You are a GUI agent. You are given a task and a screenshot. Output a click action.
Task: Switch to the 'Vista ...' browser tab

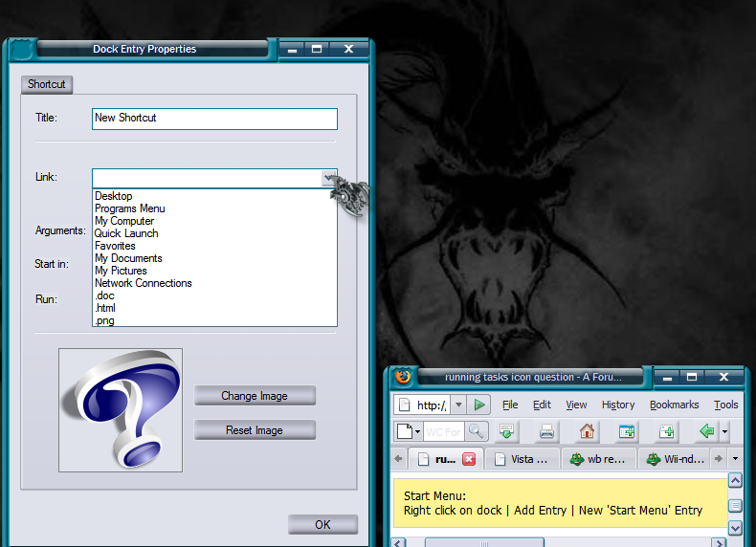pos(523,459)
